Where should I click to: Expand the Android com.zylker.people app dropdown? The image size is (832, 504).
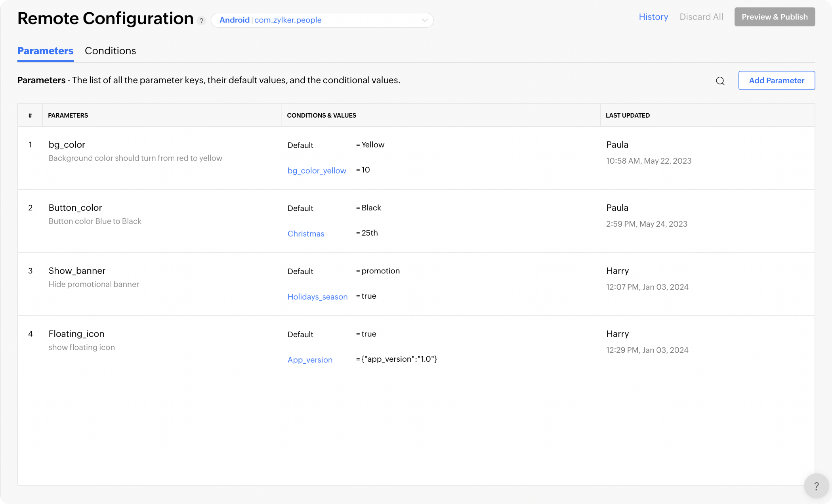(322, 20)
